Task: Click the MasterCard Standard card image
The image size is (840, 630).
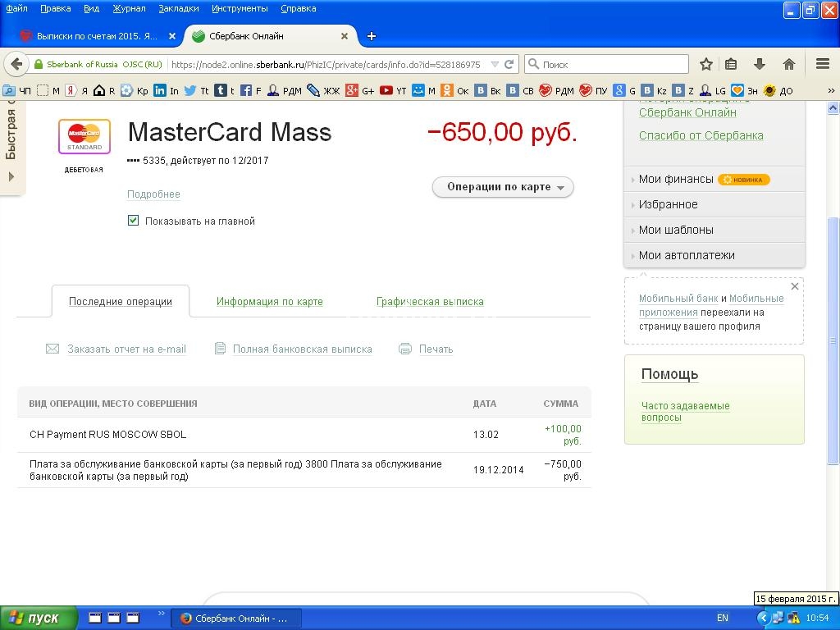Action: [84, 137]
